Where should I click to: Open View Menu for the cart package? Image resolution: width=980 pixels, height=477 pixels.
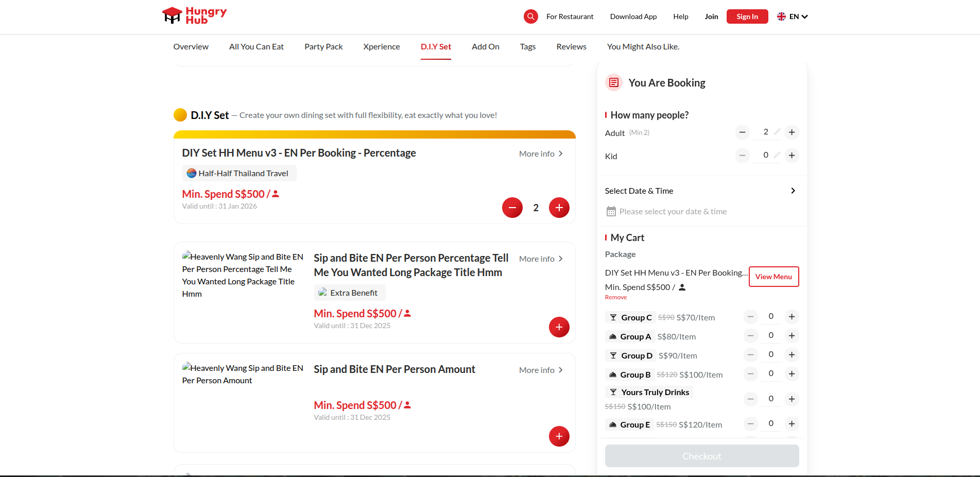coord(773,277)
